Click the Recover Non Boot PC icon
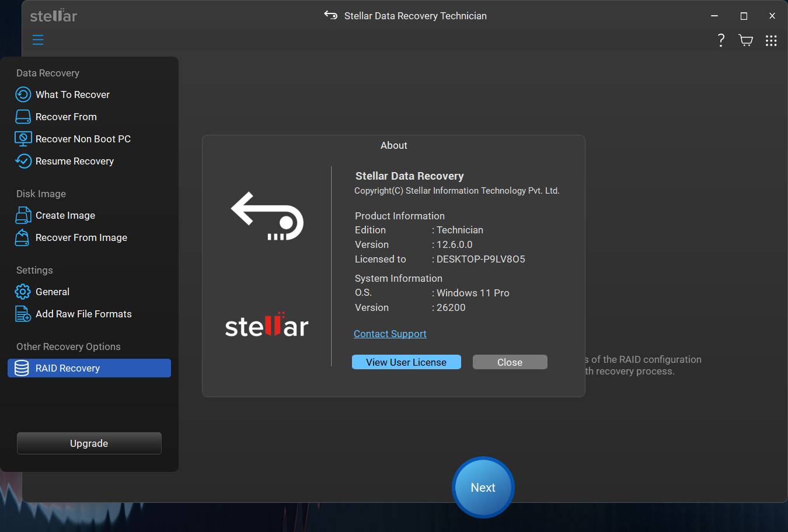 click(23, 139)
